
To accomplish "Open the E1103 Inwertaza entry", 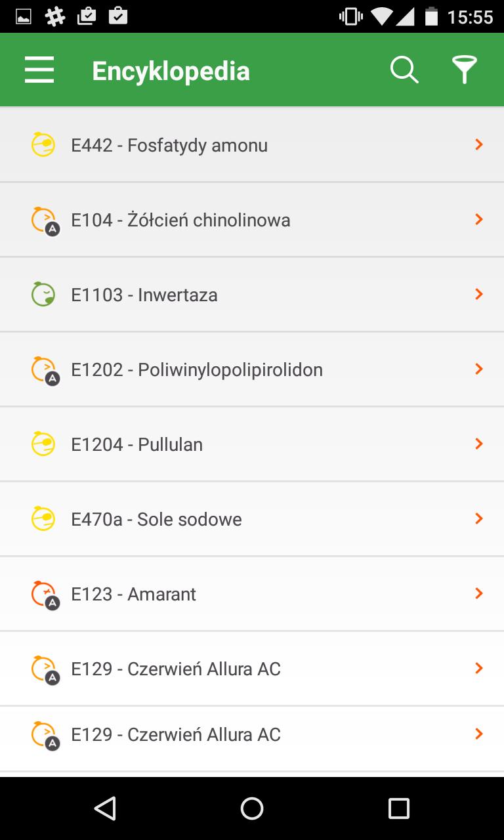I will tap(144, 295).
